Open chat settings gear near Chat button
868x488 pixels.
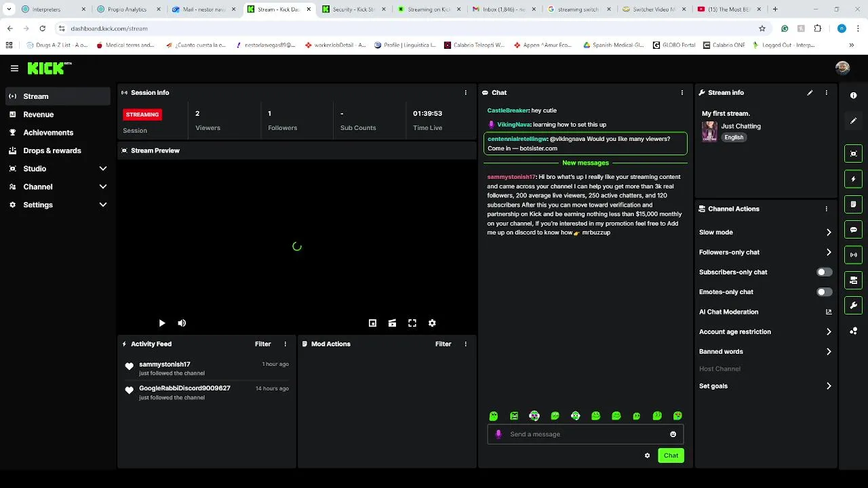point(647,455)
